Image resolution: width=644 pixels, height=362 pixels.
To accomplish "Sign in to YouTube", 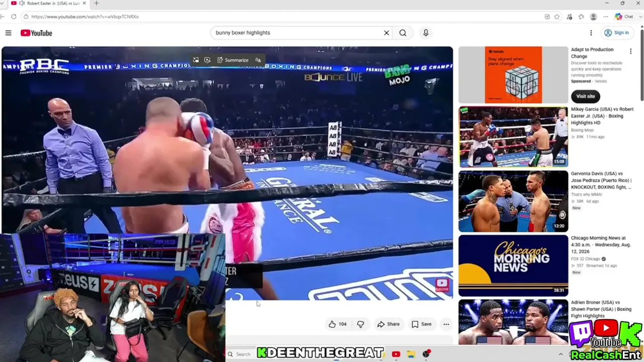I will (617, 33).
